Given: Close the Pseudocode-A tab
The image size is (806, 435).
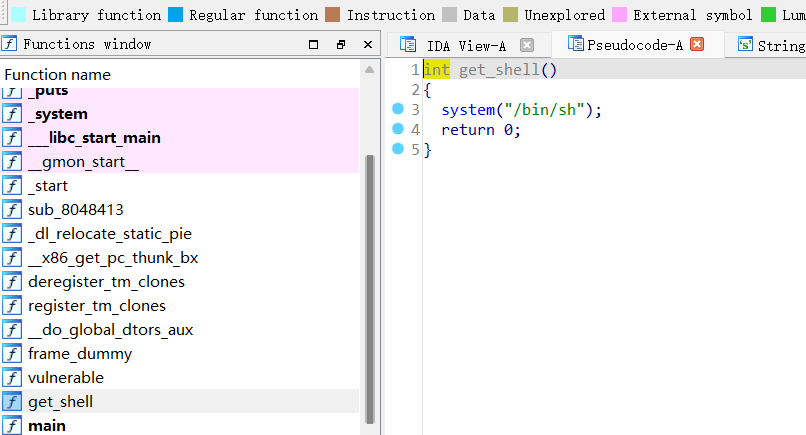Looking at the screenshot, I should pos(697,44).
